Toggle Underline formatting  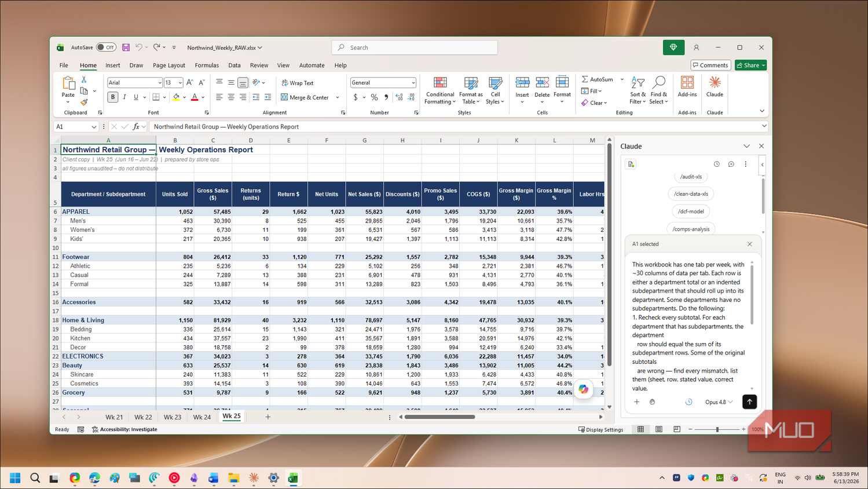[x=136, y=97]
